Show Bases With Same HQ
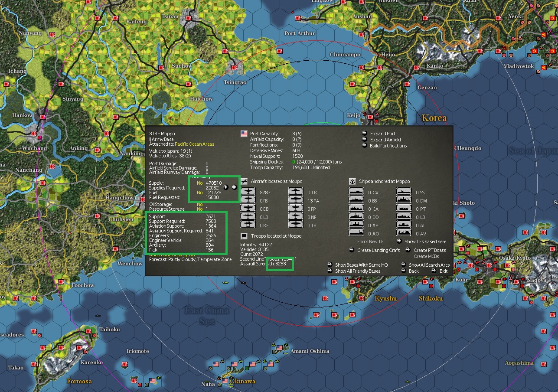This screenshot has height=392, width=558. tap(362, 265)
